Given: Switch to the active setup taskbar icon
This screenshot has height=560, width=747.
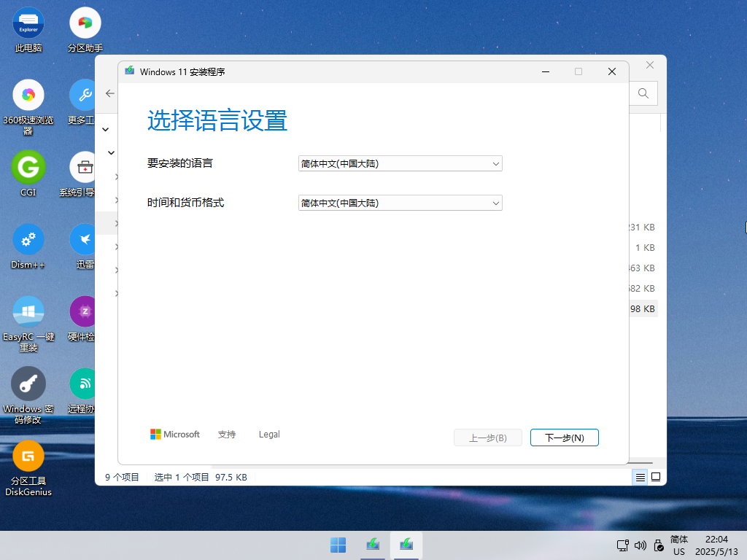Looking at the screenshot, I should [x=406, y=545].
